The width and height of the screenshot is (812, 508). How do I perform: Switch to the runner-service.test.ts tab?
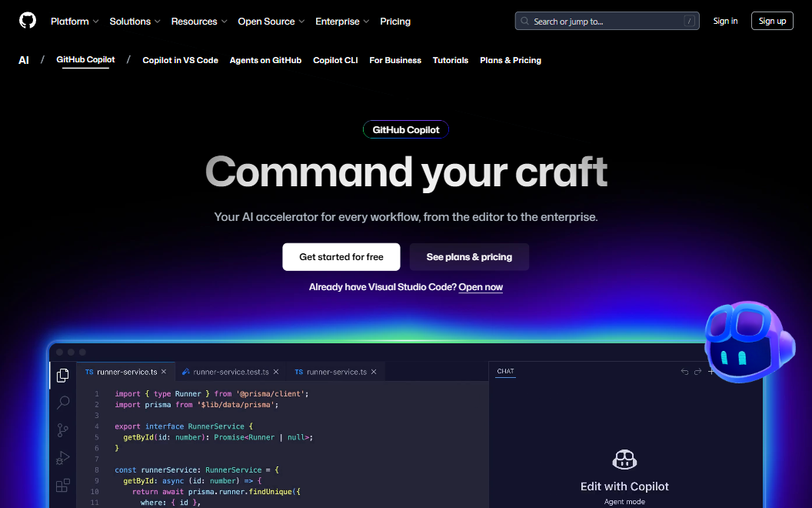[230, 372]
